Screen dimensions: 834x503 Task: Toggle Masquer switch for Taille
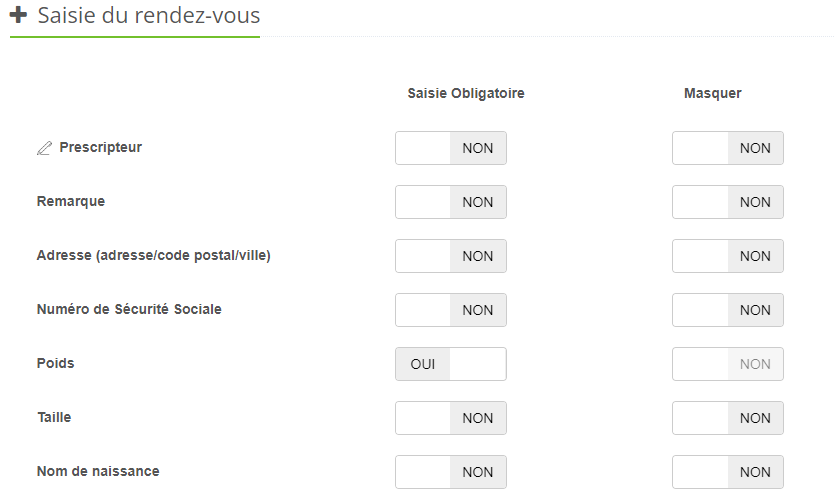728,418
